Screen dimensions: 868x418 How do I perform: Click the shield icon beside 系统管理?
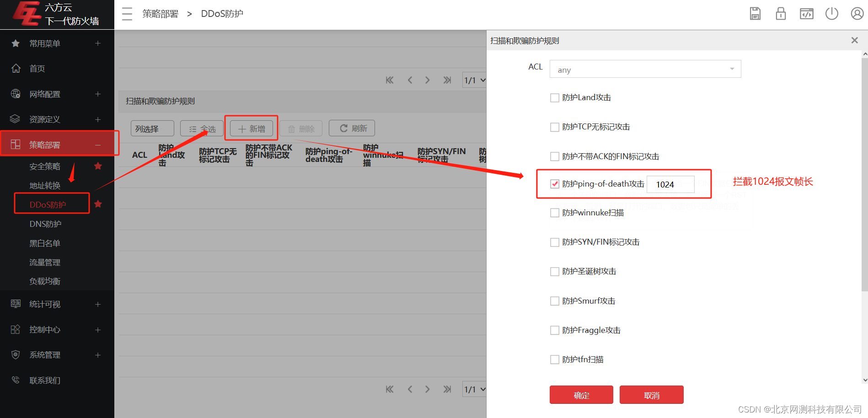[x=16, y=355]
